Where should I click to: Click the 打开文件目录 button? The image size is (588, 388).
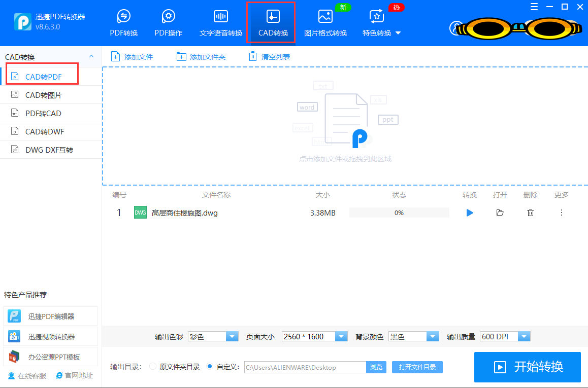tap(417, 367)
